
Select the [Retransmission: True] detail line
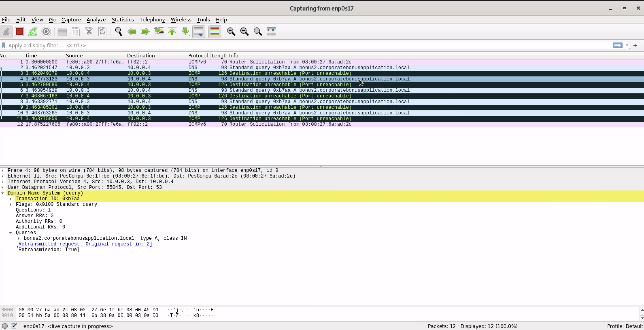coord(48,250)
